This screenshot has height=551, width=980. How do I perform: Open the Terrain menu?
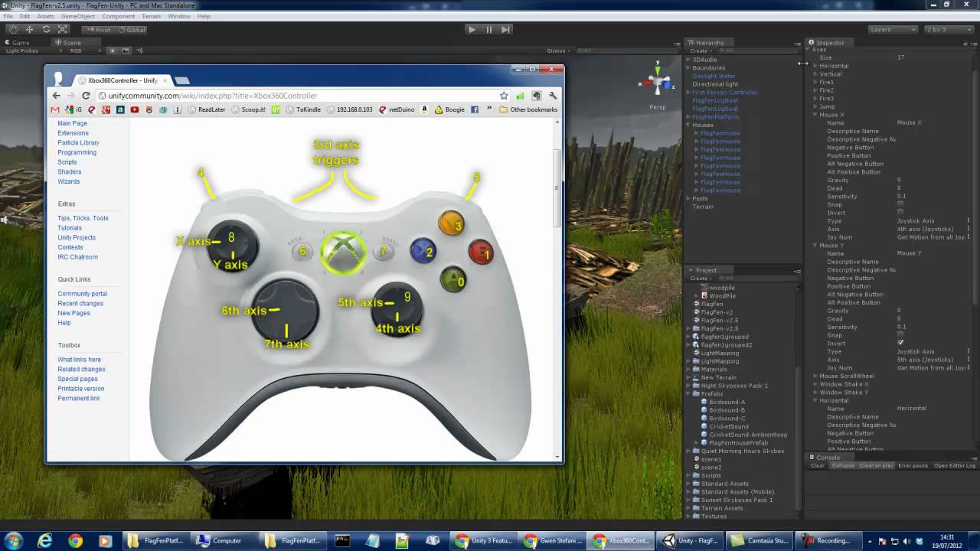151,16
